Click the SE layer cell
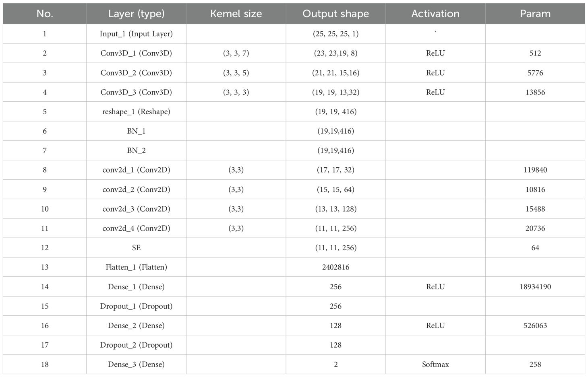 136,247
